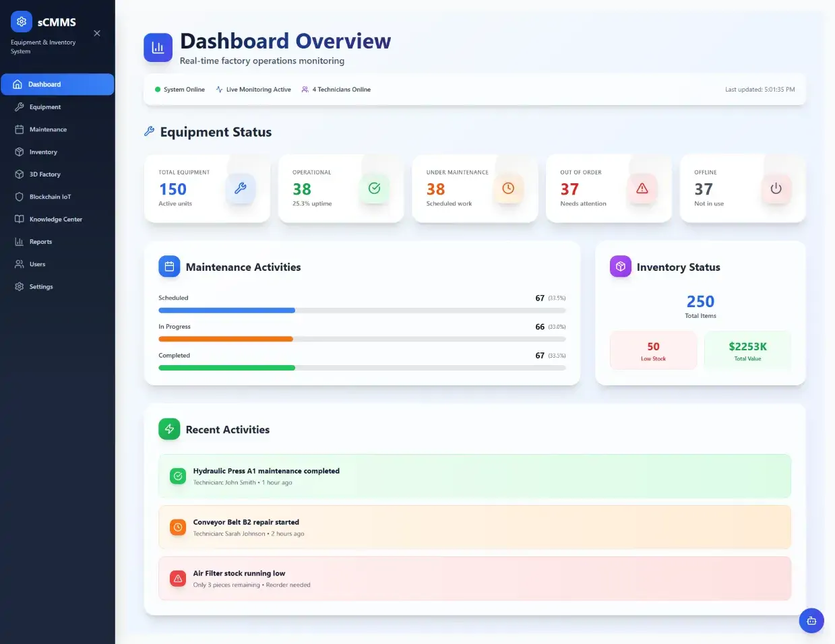835x644 pixels.
Task: Open the 3D Factory page
Action: click(44, 174)
